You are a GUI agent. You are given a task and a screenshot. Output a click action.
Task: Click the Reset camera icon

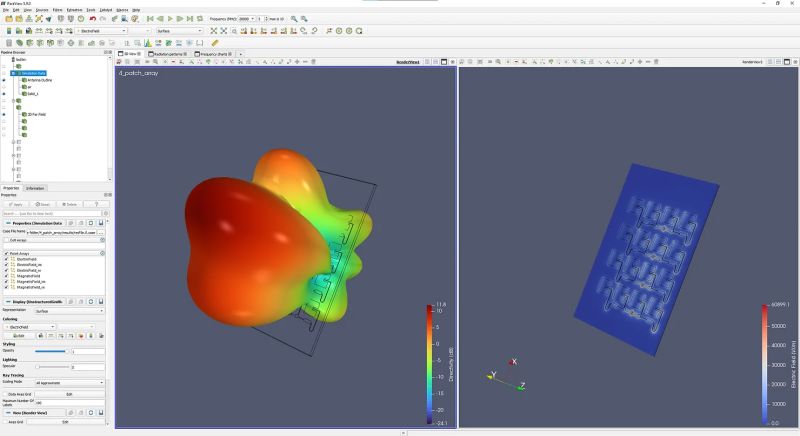click(x=214, y=31)
